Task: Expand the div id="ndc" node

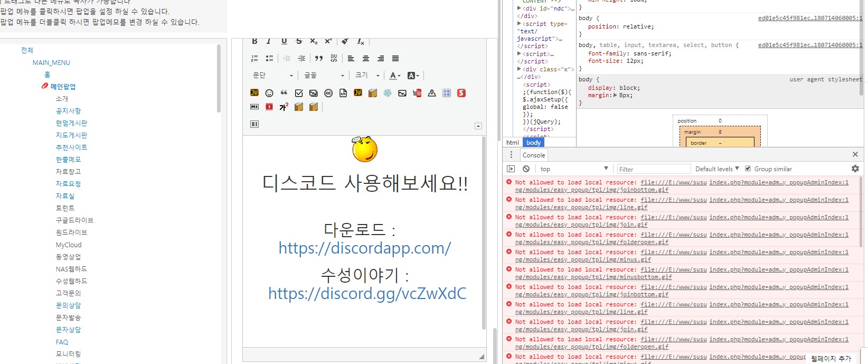Action: click(519, 8)
